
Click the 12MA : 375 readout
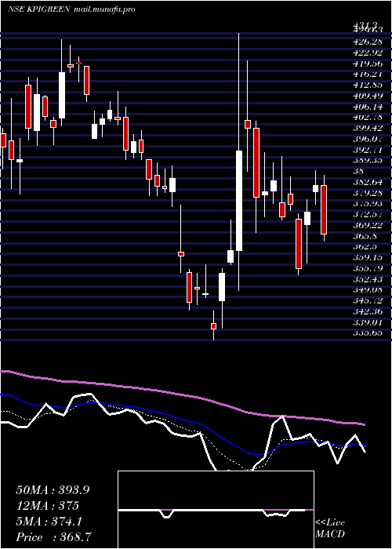[47, 506]
